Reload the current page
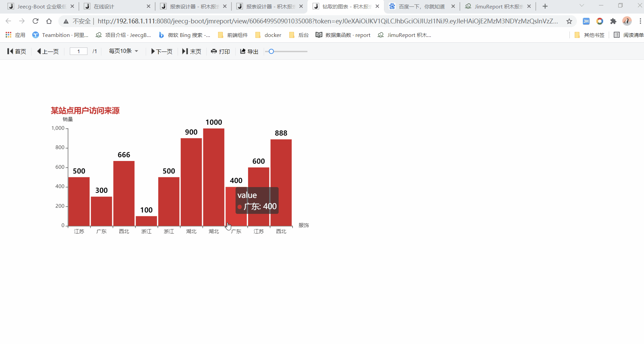Image resolution: width=644 pixels, height=344 pixels. click(x=36, y=21)
